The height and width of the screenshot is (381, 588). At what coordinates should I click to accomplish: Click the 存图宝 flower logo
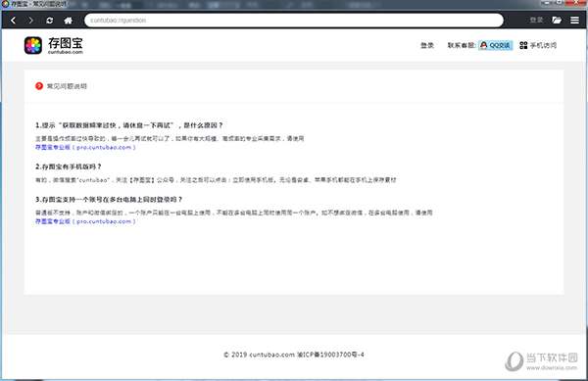click(33, 45)
